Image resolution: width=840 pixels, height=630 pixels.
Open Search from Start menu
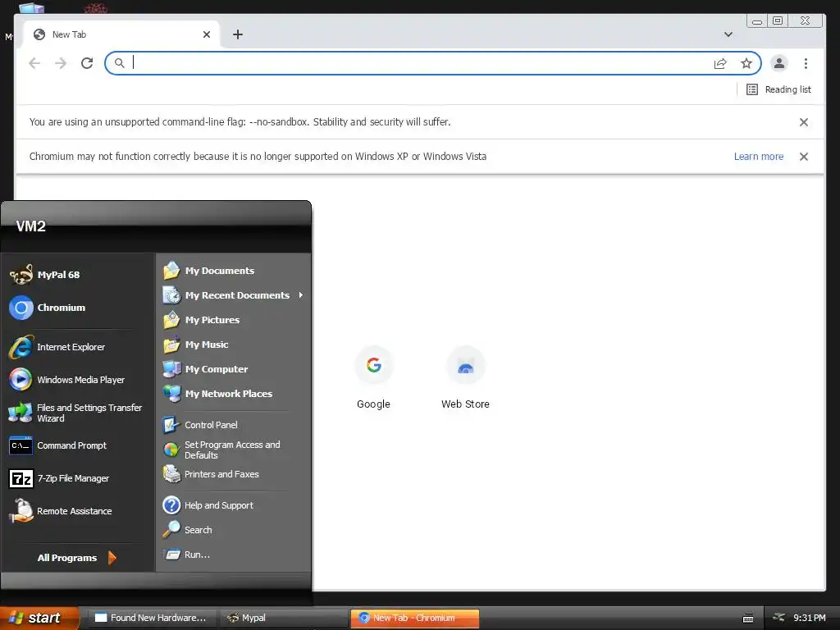pos(188,530)
